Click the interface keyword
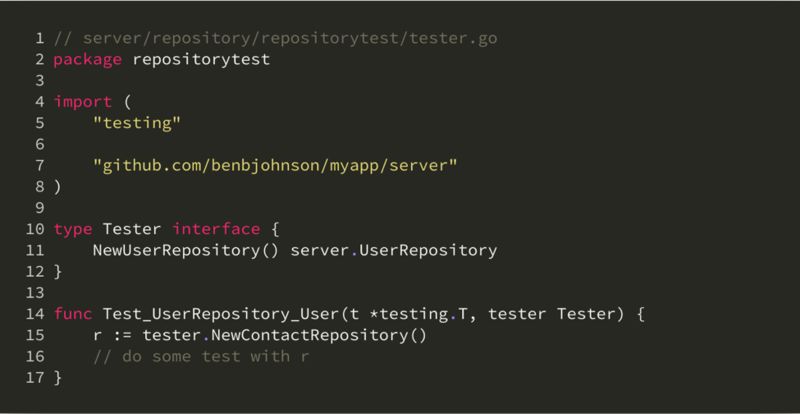This screenshot has width=800, height=414. [216, 229]
